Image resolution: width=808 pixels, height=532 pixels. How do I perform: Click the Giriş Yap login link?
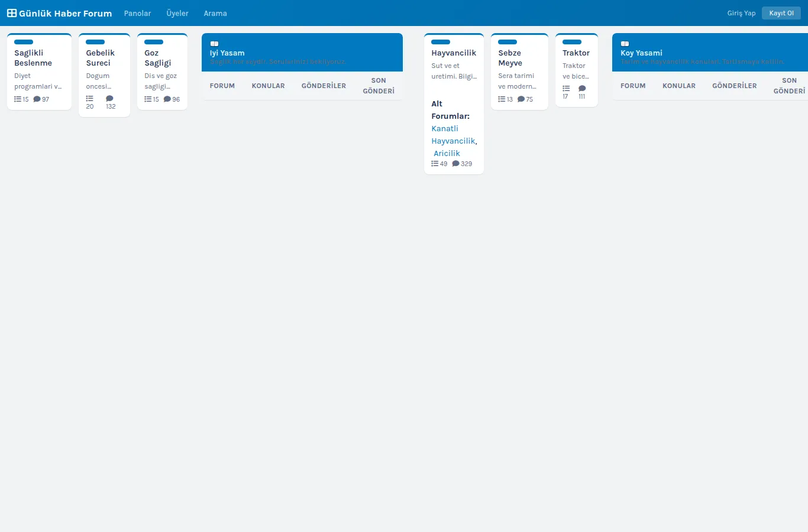pos(741,13)
